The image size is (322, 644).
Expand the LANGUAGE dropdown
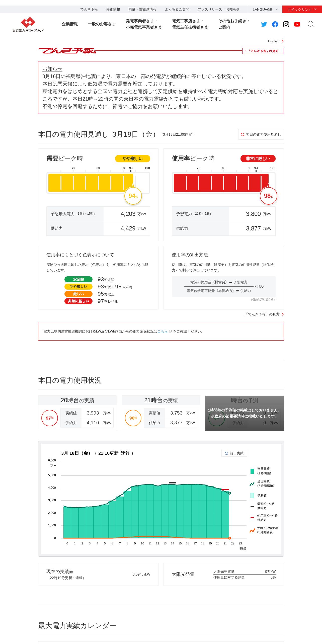click(x=265, y=9)
